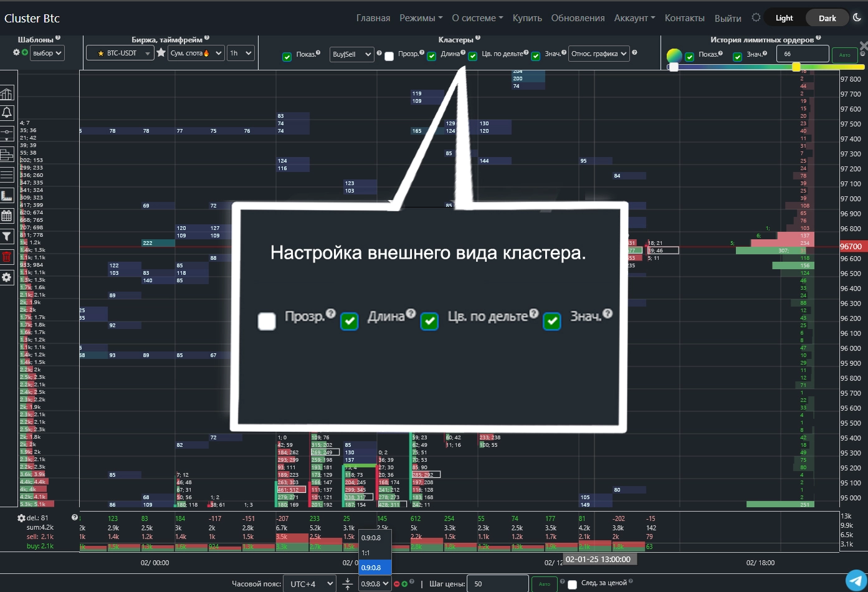Enable the Прозр. transparency checkbox in toolbar

(x=389, y=57)
